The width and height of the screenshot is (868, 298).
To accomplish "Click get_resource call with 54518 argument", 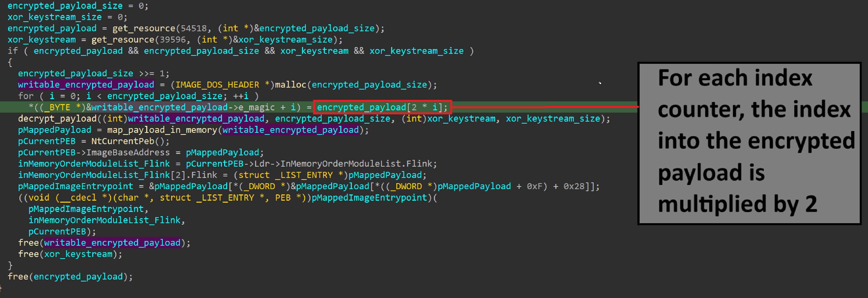I will [x=248, y=28].
